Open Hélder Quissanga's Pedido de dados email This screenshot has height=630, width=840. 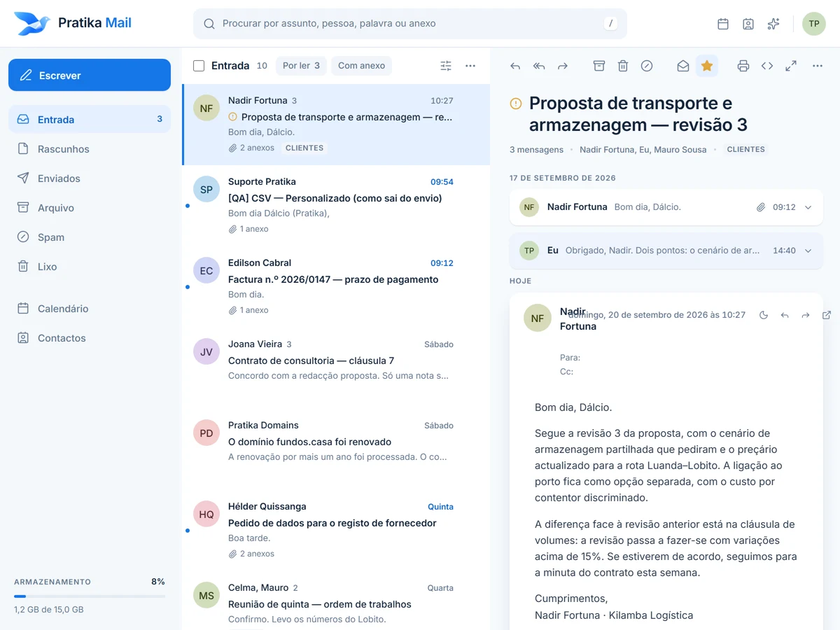(x=336, y=531)
